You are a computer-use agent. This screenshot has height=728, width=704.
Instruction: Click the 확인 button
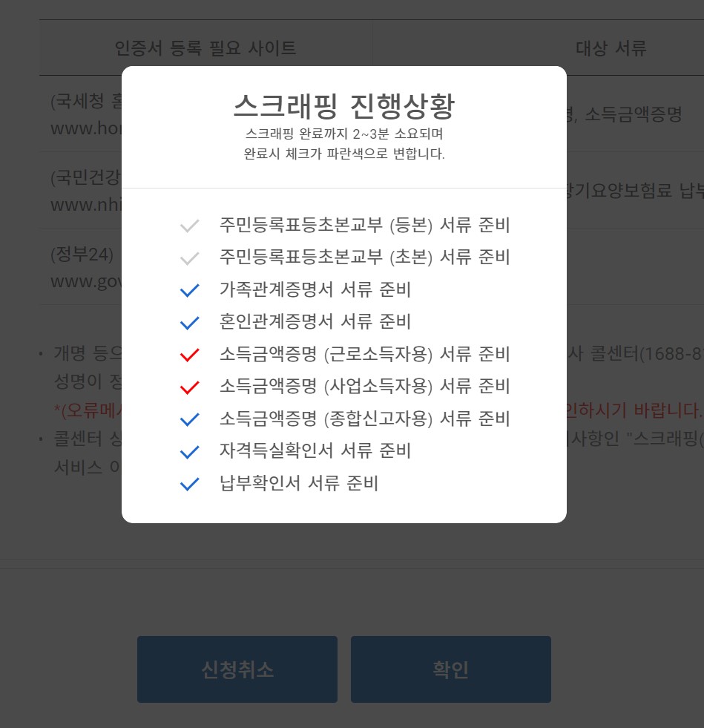450,669
